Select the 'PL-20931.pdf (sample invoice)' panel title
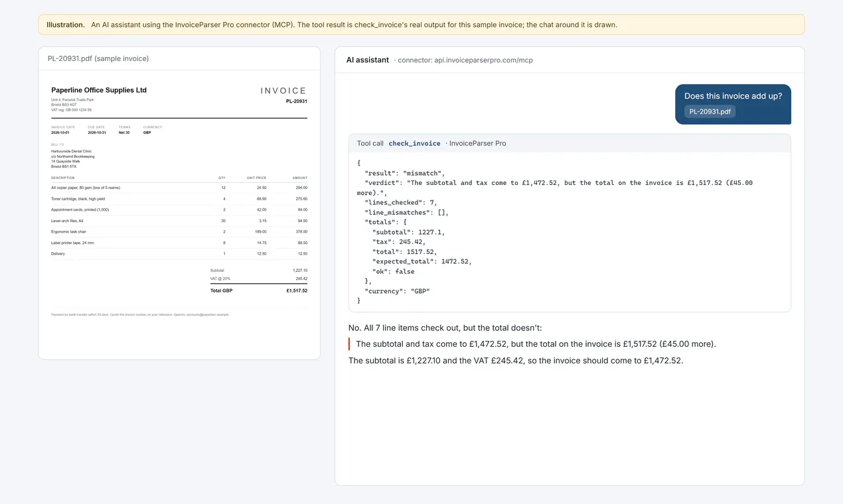The height and width of the screenshot is (504, 843). [x=98, y=58]
